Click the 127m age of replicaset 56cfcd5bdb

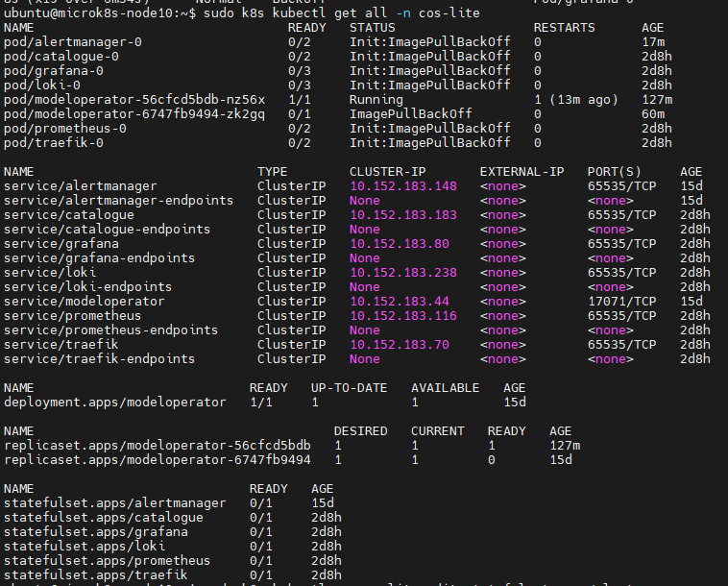565,446
